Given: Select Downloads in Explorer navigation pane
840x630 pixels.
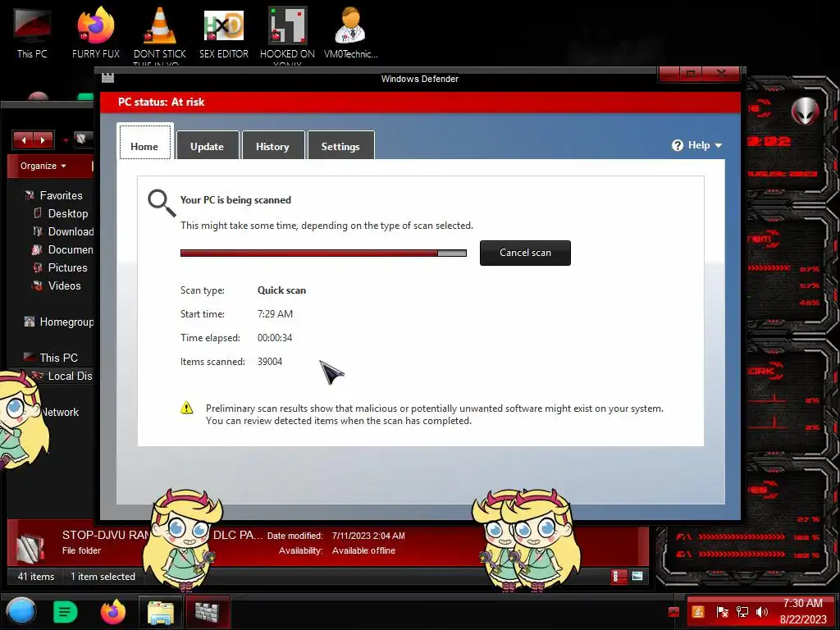Looking at the screenshot, I should [x=63, y=231].
